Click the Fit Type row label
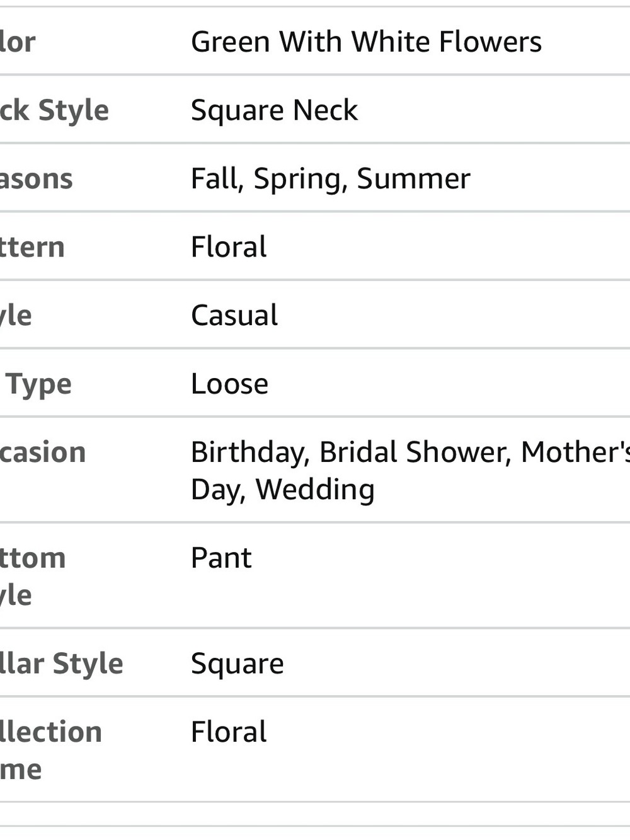The width and height of the screenshot is (630, 840). click(x=36, y=385)
